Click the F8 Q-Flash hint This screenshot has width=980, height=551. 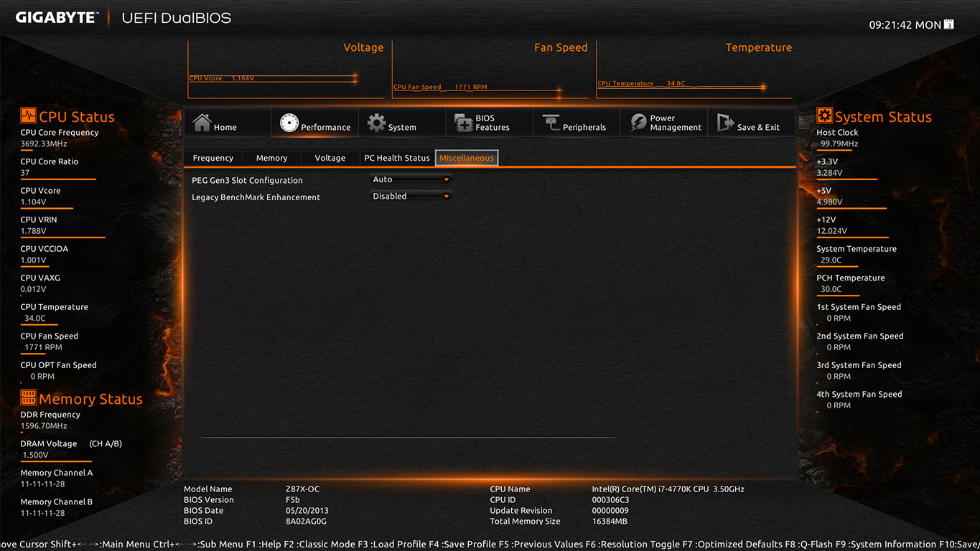(808, 545)
